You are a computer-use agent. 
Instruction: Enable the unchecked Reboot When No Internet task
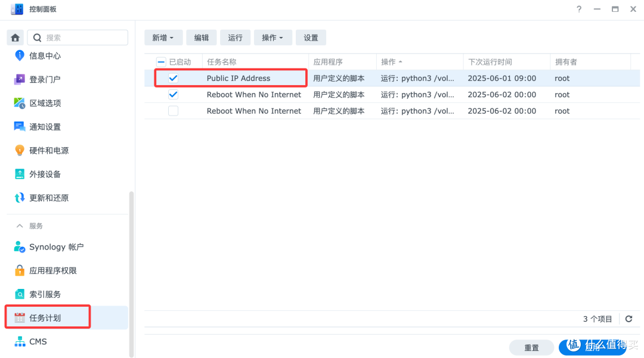[174, 111]
